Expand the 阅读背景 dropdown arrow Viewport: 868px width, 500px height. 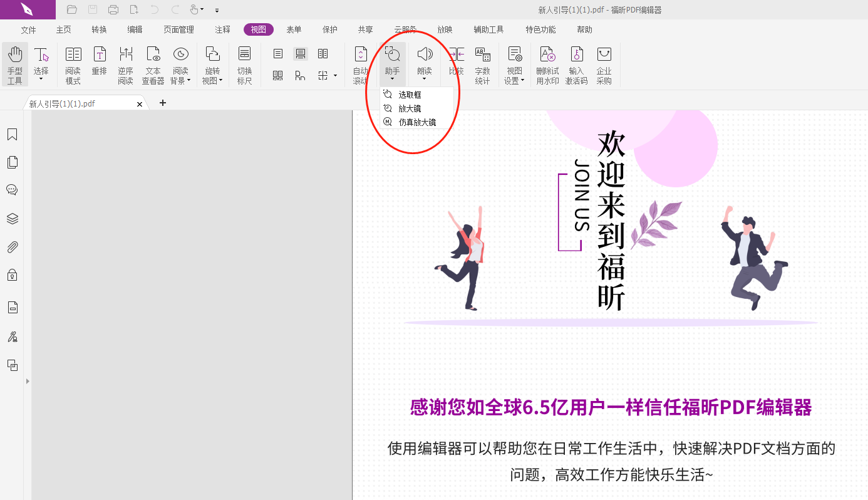click(189, 80)
